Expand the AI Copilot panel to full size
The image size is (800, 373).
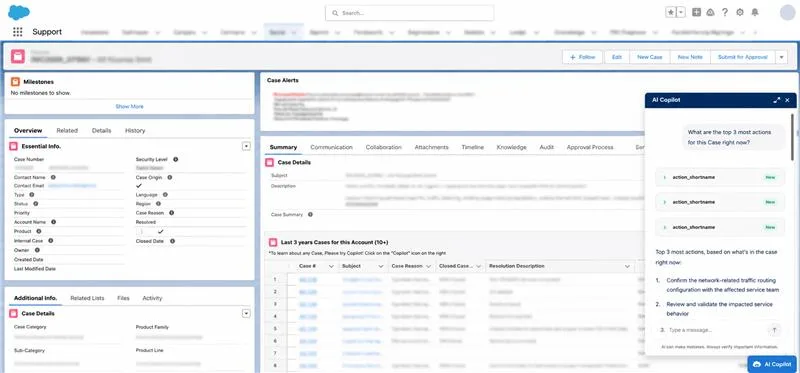click(777, 100)
